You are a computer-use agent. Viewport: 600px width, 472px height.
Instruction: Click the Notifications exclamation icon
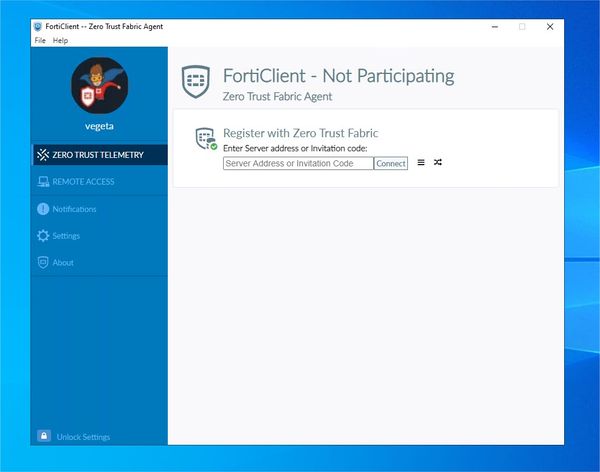[x=43, y=209]
